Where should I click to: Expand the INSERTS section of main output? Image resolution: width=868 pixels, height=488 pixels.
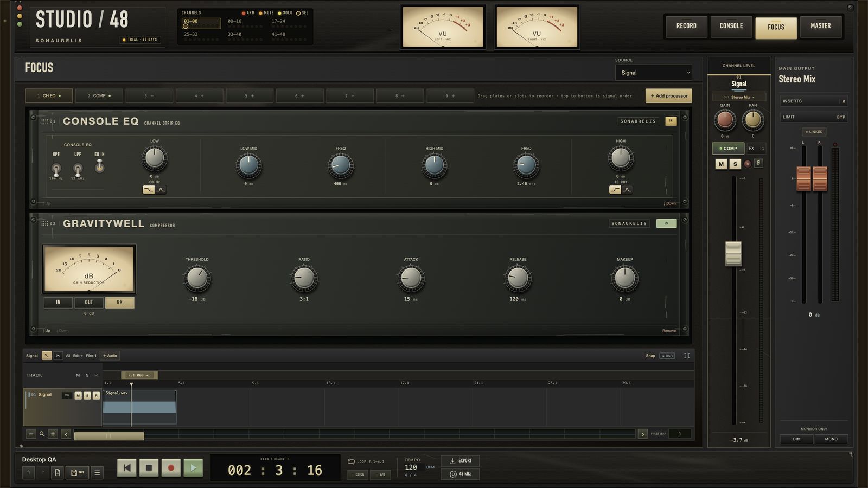click(814, 101)
